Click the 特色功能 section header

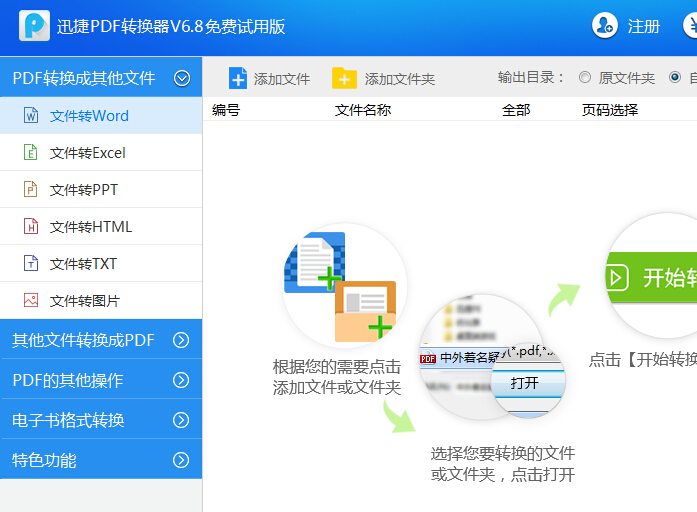click(x=101, y=459)
